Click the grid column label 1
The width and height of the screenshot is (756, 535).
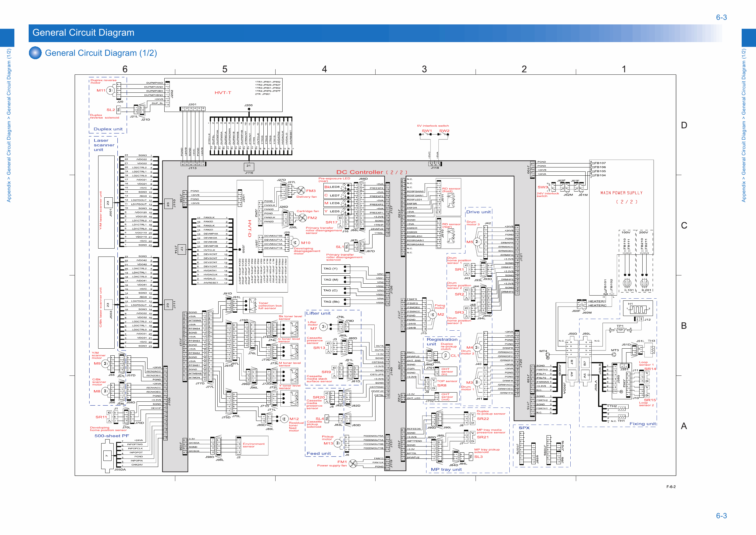point(624,69)
